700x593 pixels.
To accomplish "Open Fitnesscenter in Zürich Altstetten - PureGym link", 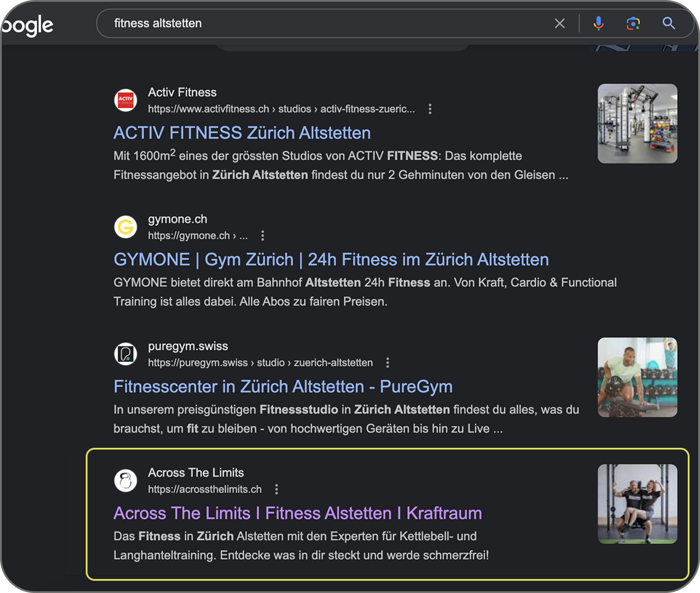I will (x=283, y=387).
